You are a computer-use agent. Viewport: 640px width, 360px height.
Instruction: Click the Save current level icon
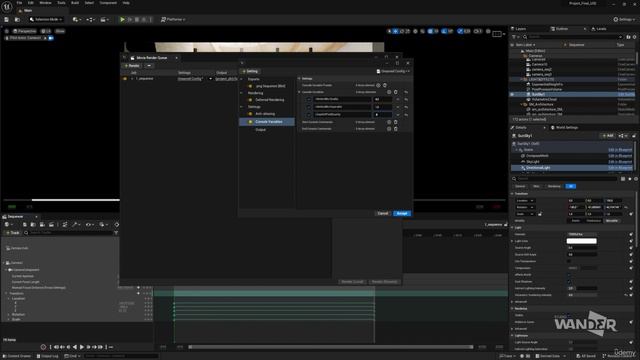coord(7,20)
